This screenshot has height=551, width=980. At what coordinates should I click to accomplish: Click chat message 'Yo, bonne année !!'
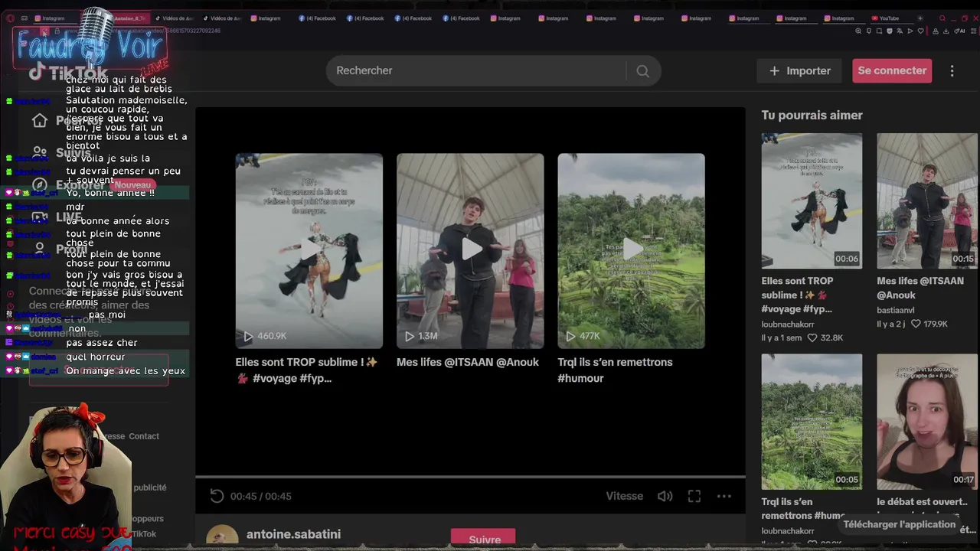(109, 193)
